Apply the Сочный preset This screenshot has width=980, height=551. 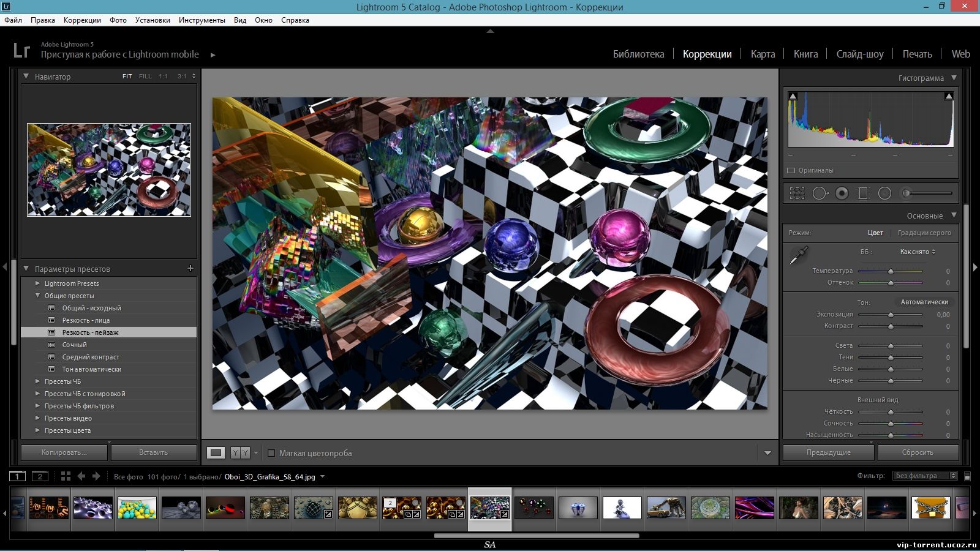click(x=75, y=345)
